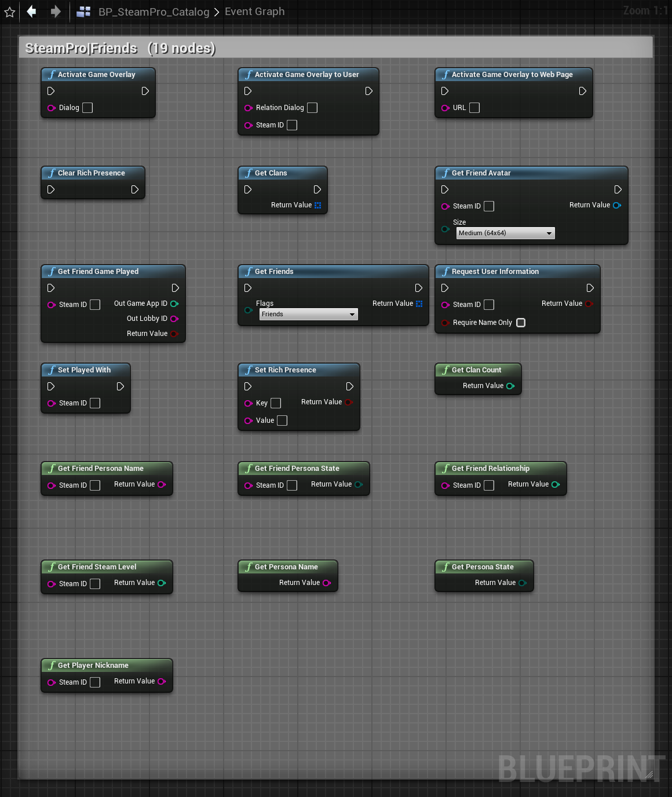Select Get Clan Count node title

(476, 370)
